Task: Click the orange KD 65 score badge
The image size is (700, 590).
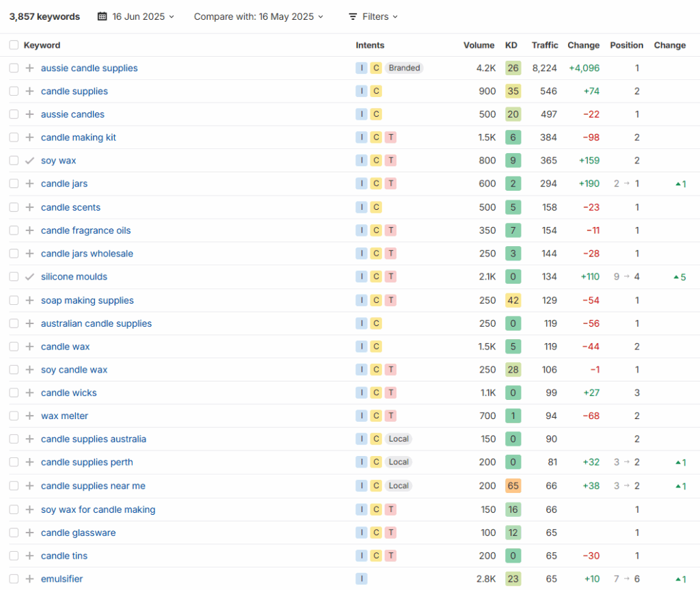Action: (513, 486)
